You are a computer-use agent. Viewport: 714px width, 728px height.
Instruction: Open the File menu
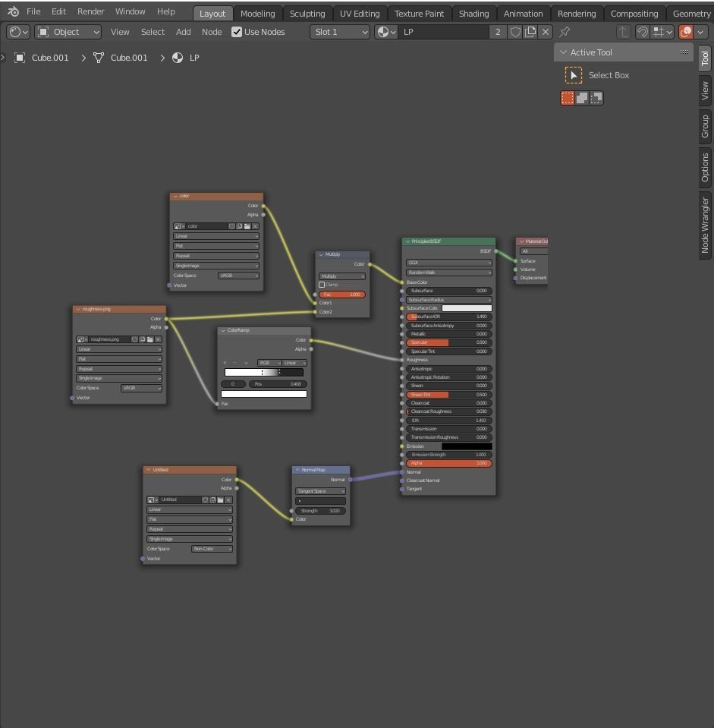33,11
